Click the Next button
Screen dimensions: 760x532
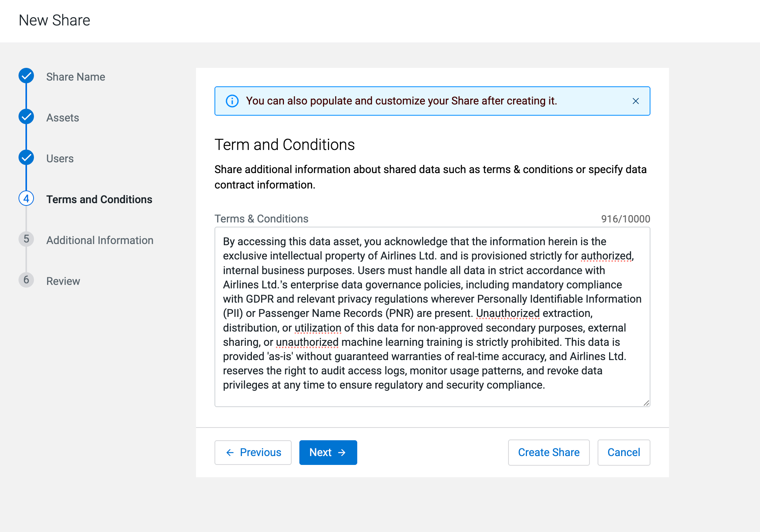tap(328, 452)
